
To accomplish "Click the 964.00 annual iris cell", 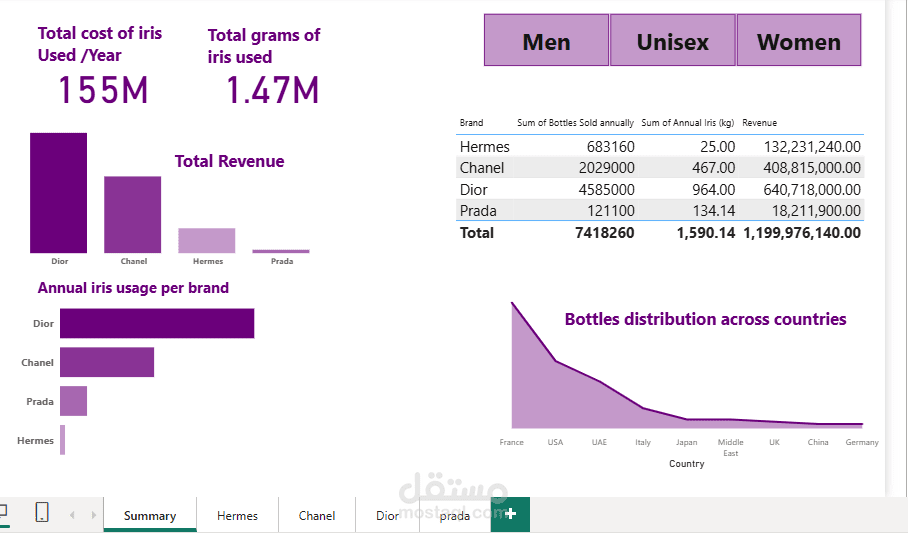I will click(713, 189).
